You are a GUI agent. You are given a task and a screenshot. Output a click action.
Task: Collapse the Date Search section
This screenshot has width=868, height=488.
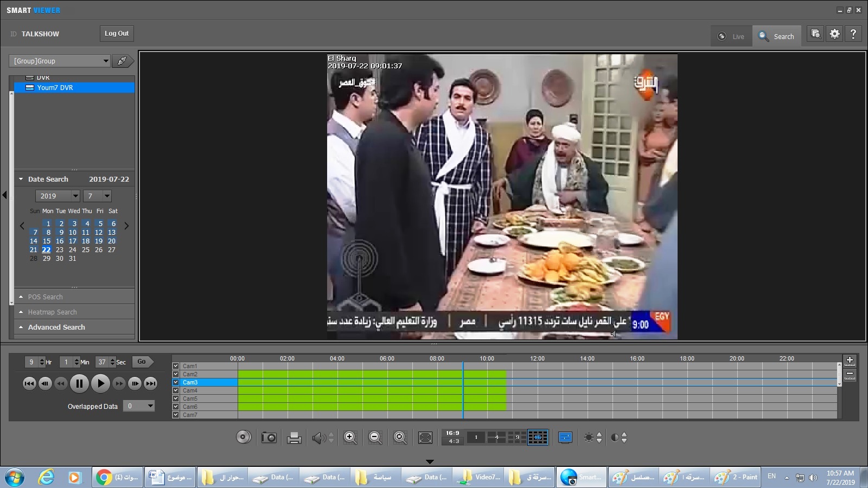click(x=21, y=179)
